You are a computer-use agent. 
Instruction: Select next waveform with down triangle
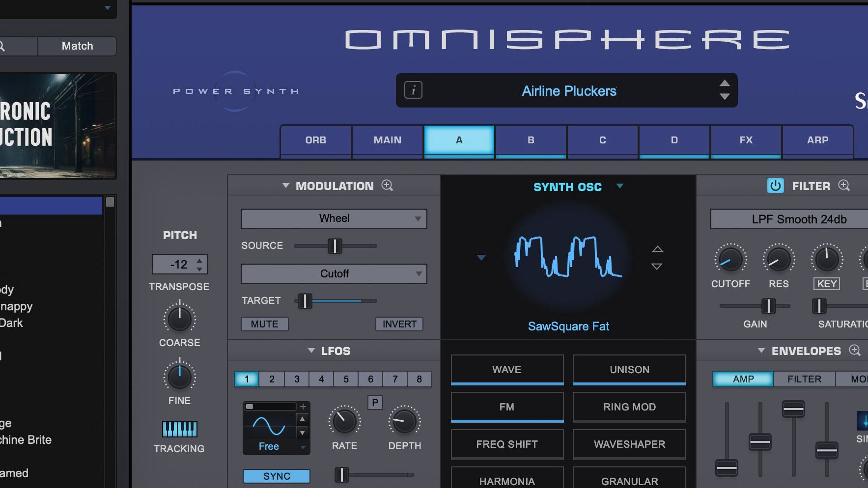tap(657, 267)
